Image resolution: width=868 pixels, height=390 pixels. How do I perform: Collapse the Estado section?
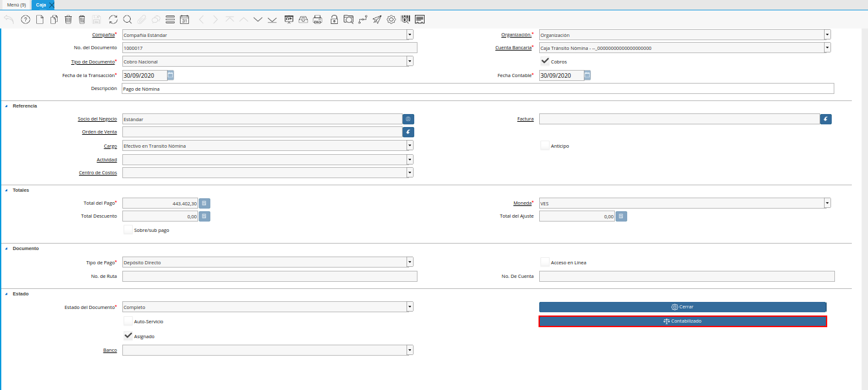6,293
